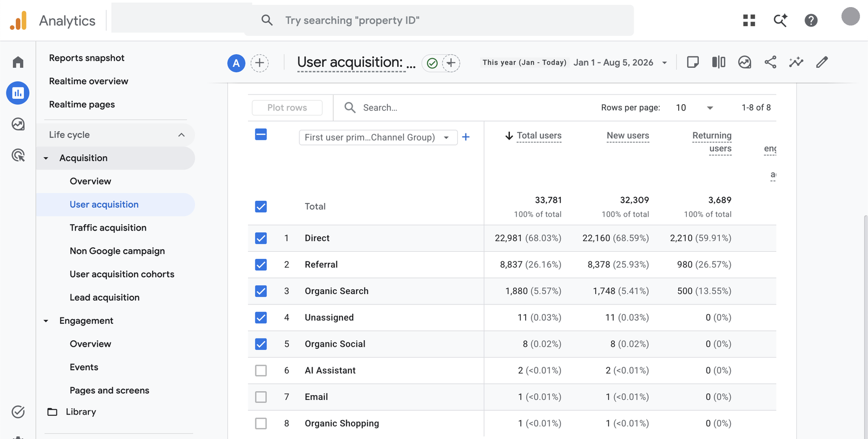Open Reports snapshot
868x439 pixels.
(87, 58)
